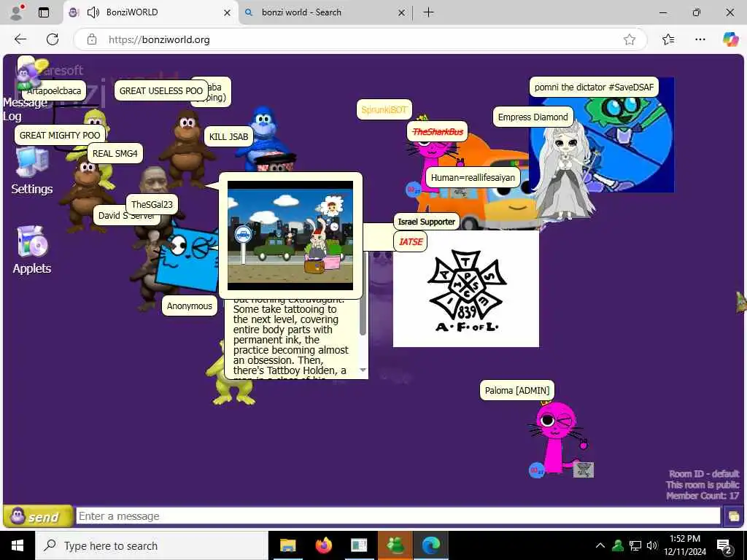This screenshot has width=747, height=560.
Task: Click the yellow send button
Action: click(38, 516)
